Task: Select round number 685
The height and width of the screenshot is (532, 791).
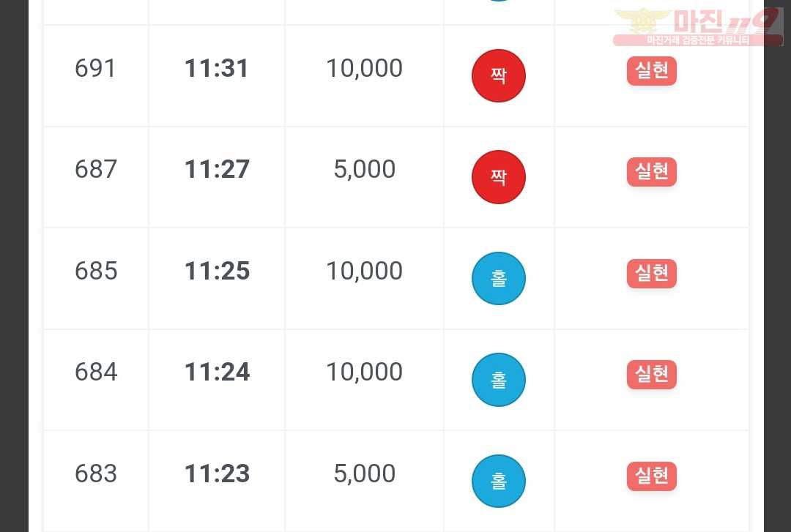Action: click(x=95, y=271)
